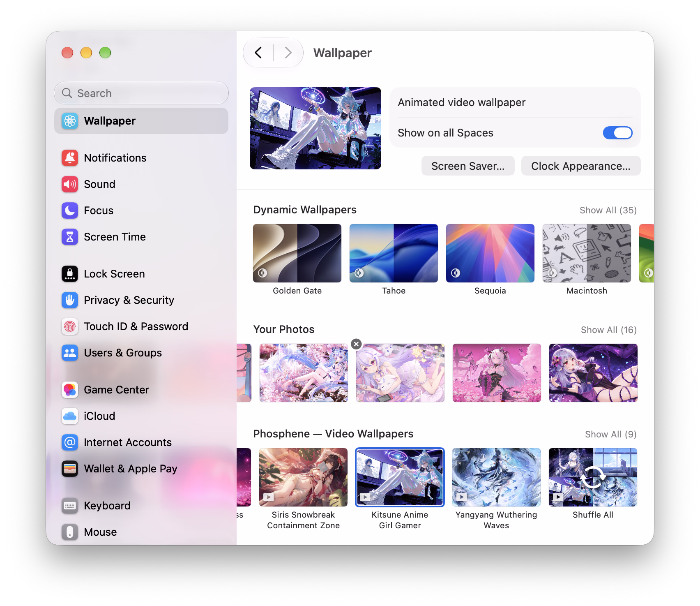Click the Mouse icon in sidebar

(70, 532)
